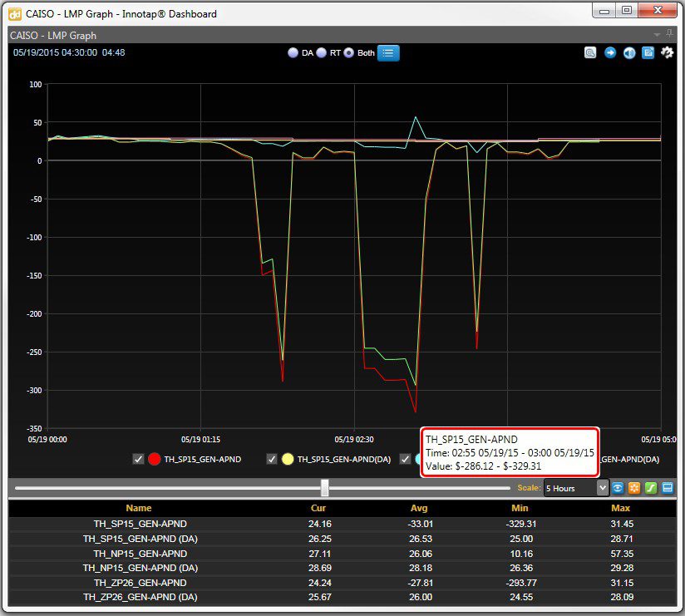Click the 05/19/2015 04:30:00 timestamp label
685x616 pixels.
(55, 52)
